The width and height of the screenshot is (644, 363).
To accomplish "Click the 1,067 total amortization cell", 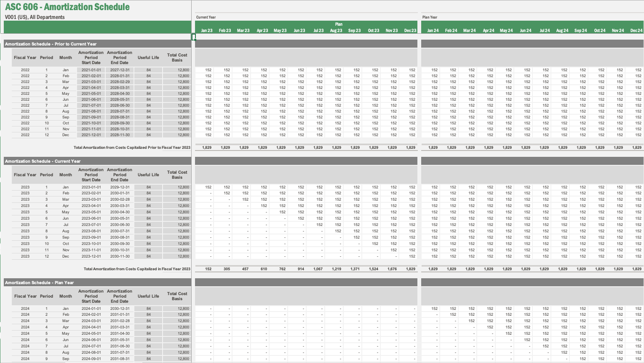I will (318, 269).
